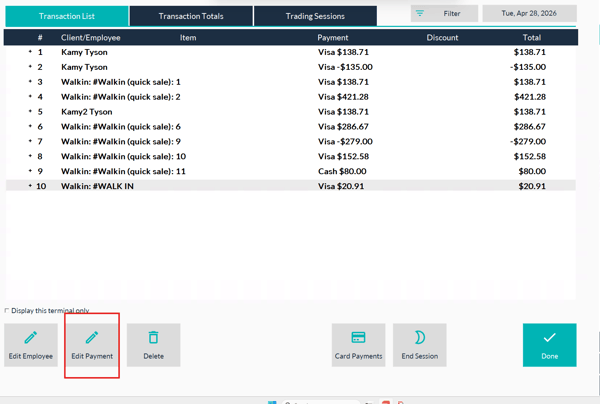Expand transaction 10 Walkin #WALK IN
600x404 pixels.
(30, 186)
